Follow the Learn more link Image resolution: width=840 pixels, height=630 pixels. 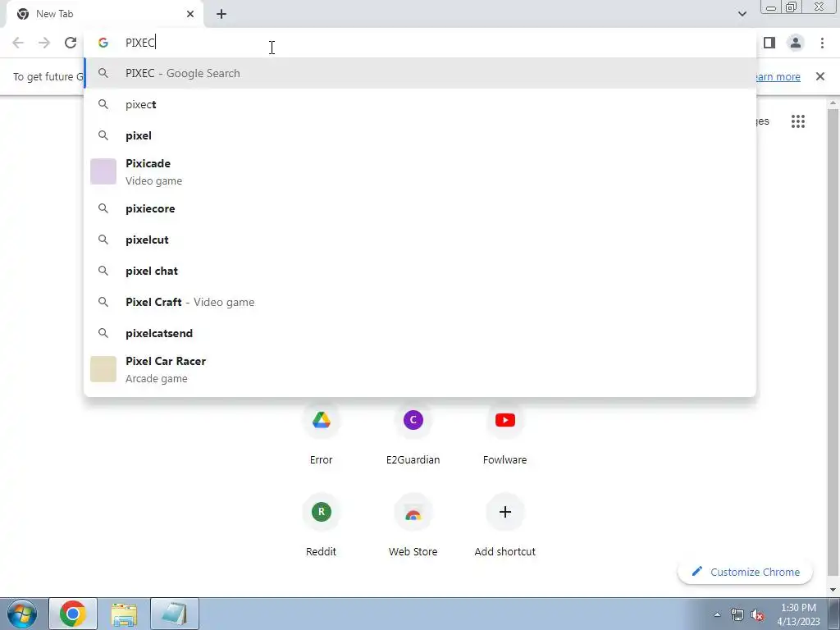pos(778,76)
